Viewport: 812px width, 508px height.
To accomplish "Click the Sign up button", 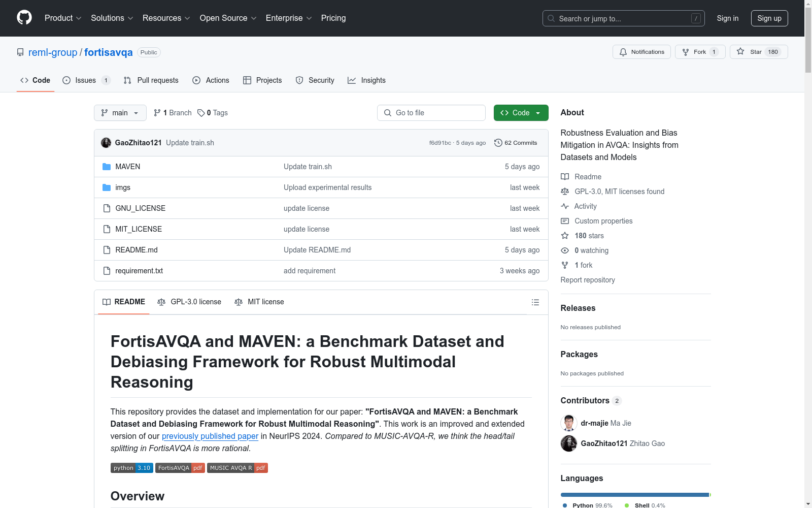I will pos(769,18).
